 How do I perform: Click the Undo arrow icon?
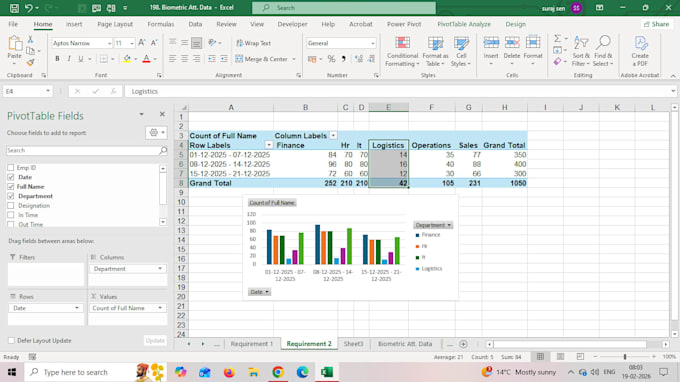click(29, 8)
